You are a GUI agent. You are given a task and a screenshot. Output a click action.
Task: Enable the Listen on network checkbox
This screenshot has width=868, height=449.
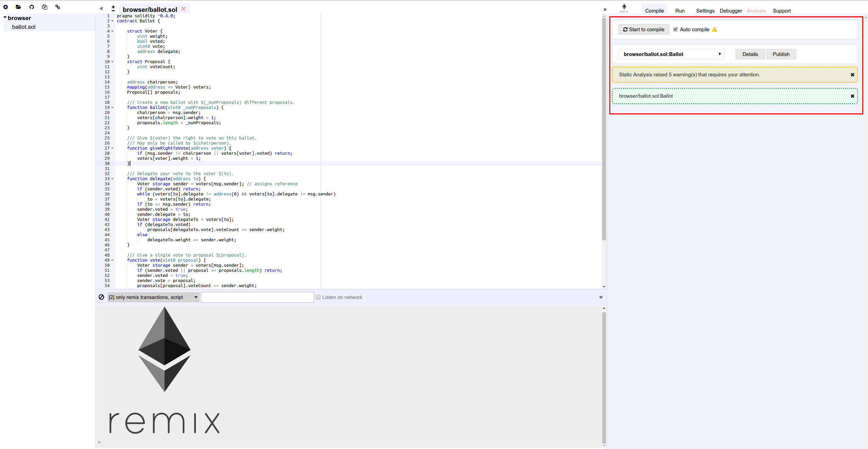click(318, 297)
